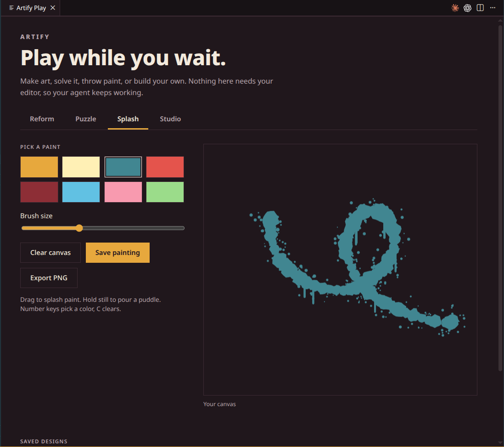Click the 'Your canvas' caption

(219, 404)
